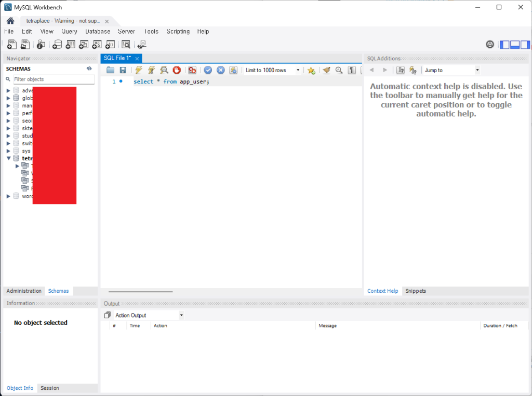Refresh the schemas list
The width and height of the screenshot is (532, 396).
click(89, 69)
